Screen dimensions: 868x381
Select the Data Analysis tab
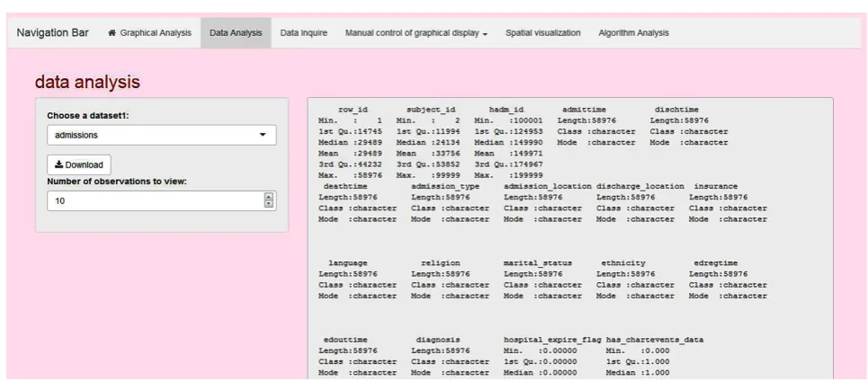tap(236, 33)
